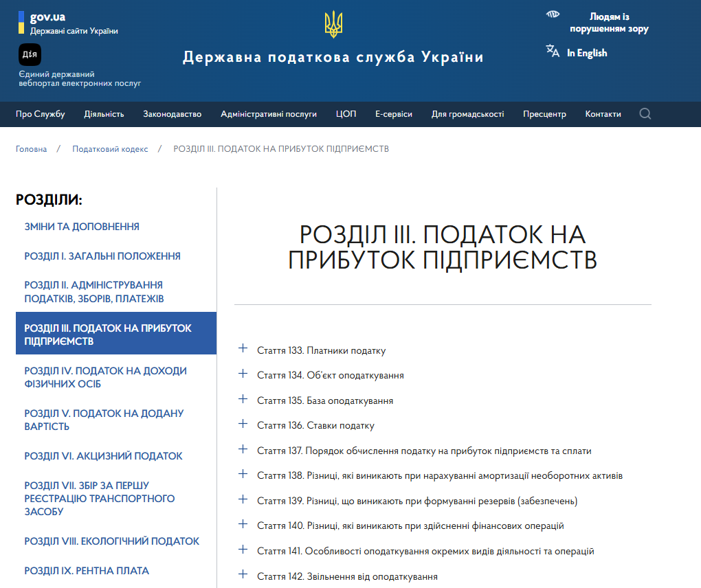
Task: Expand Стаття 141 plus icon
Action: click(243, 549)
